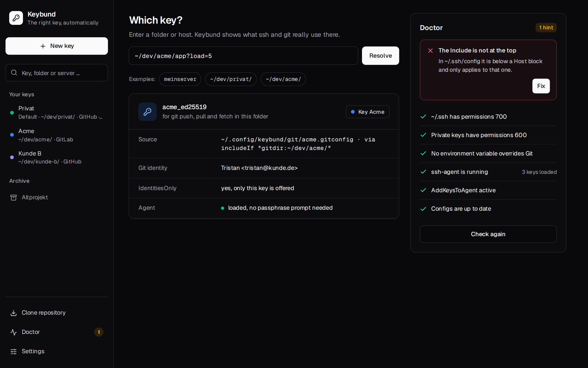The image size is (588, 368).
Task: Click the Key Acme badge
Action: (367, 112)
